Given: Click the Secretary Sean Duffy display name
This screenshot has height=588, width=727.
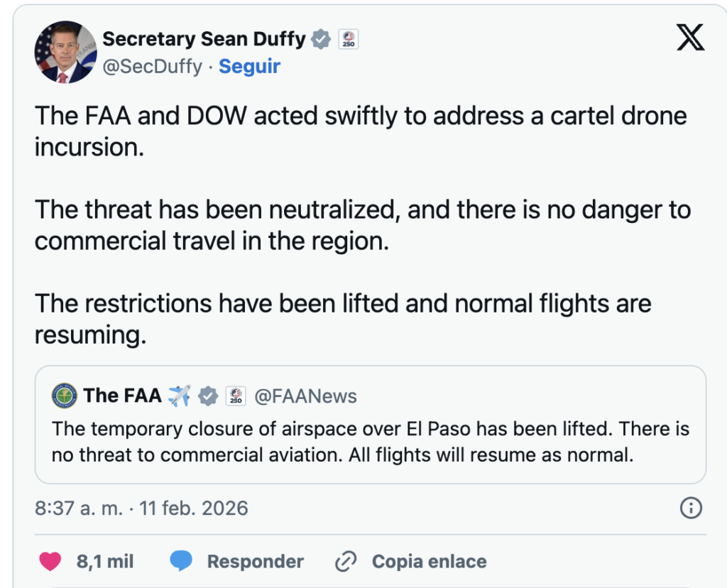Looking at the screenshot, I should (x=204, y=39).
